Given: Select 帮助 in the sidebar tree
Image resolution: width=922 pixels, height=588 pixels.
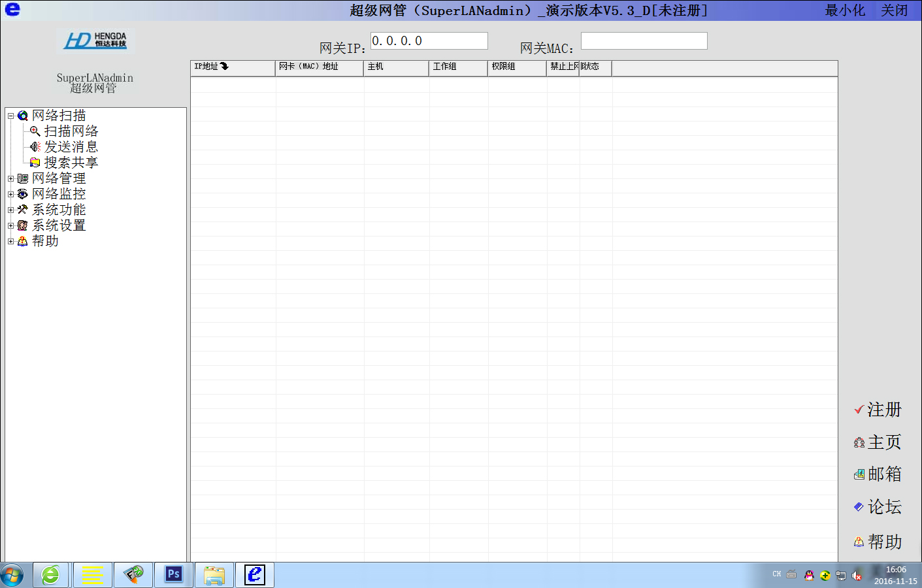Looking at the screenshot, I should [45, 241].
